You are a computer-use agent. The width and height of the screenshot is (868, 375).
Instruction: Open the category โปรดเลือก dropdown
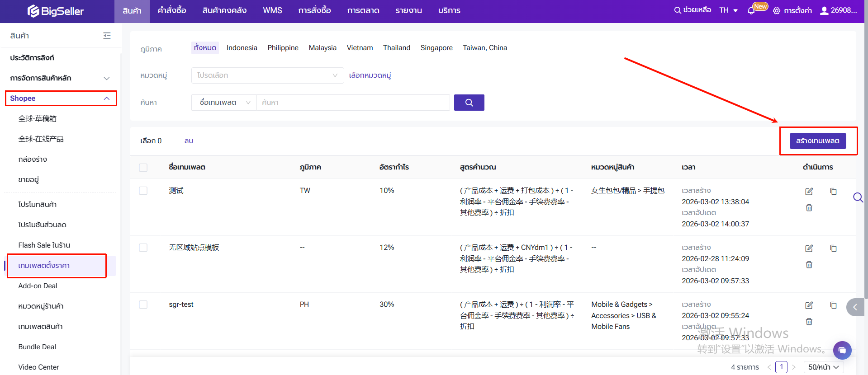267,75
